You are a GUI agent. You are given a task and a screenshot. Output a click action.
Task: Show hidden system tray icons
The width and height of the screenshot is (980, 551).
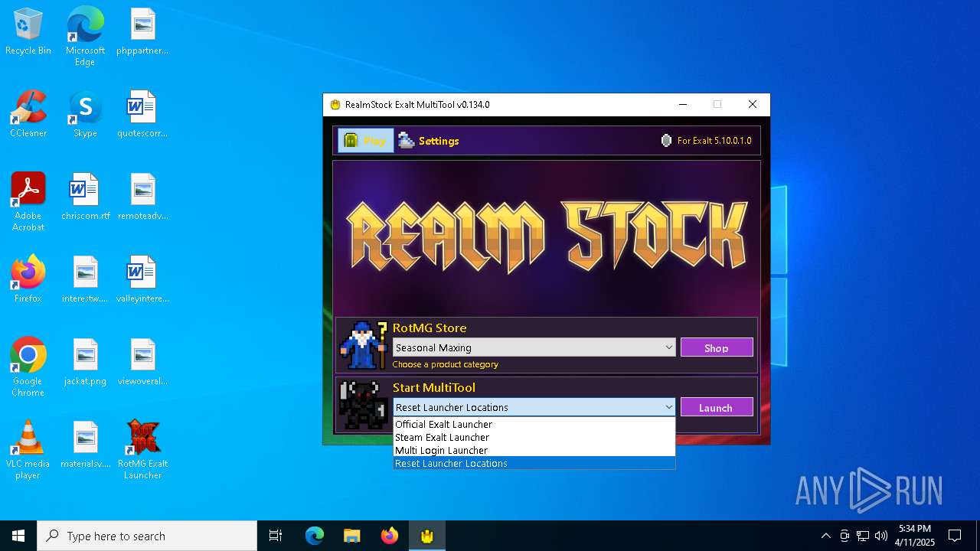pos(825,536)
